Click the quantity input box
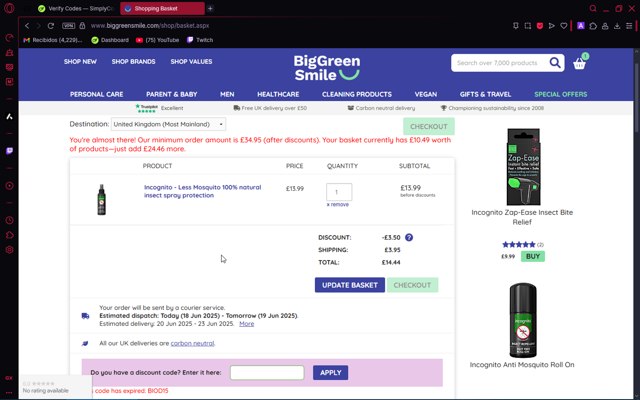 coord(339,192)
